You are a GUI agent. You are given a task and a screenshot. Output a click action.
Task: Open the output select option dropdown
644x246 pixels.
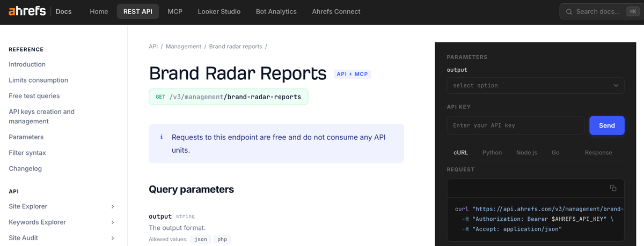[536, 85]
